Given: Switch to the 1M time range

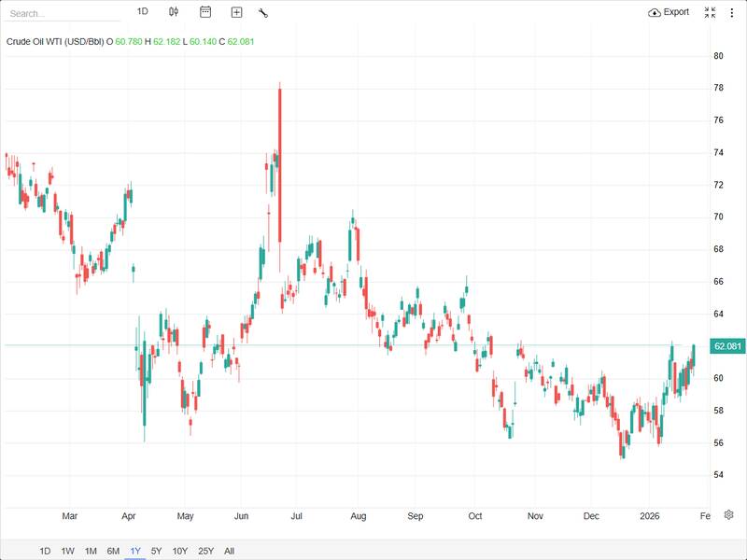Looking at the screenshot, I should tap(91, 551).
